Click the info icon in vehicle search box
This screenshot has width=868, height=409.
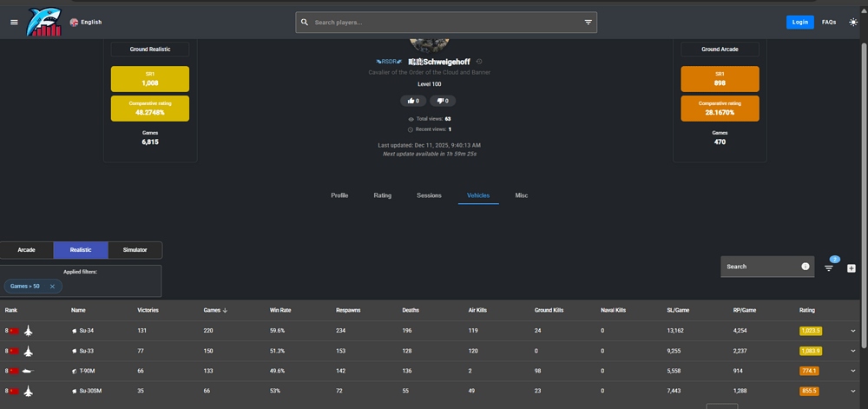click(805, 267)
